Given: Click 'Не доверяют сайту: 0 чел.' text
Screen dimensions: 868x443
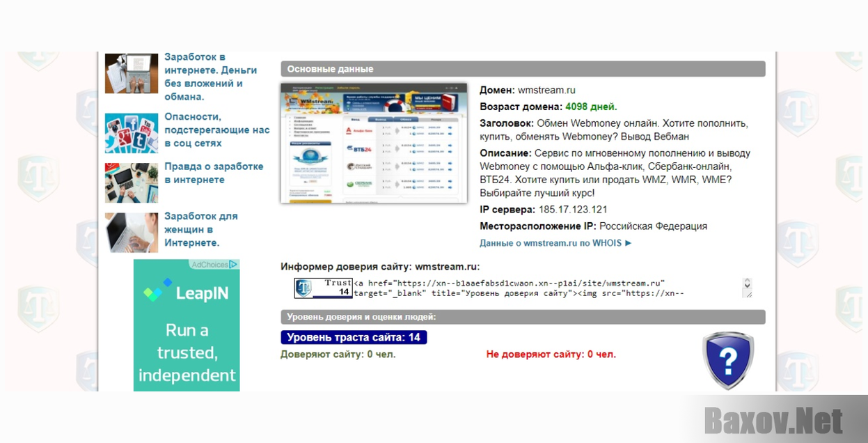Looking at the screenshot, I should click(x=551, y=355).
